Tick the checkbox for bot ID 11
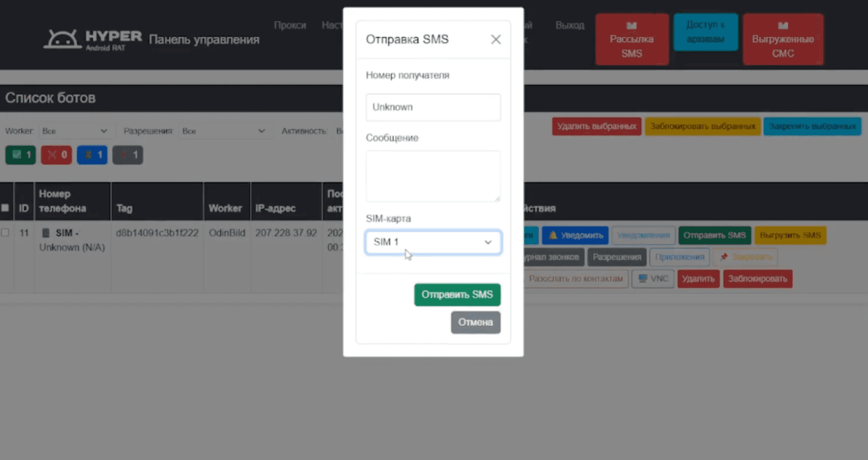This screenshot has height=460, width=868. coord(5,233)
